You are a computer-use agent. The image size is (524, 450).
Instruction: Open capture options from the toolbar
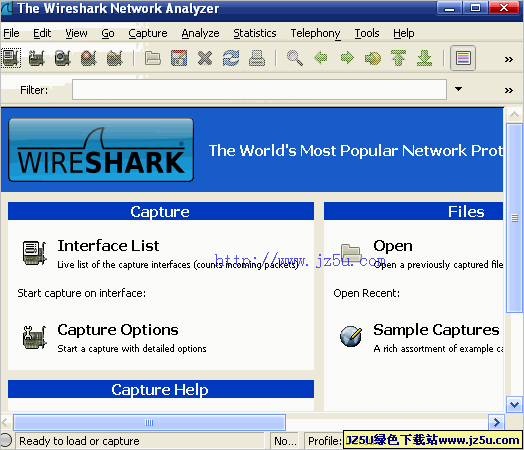coord(37,58)
